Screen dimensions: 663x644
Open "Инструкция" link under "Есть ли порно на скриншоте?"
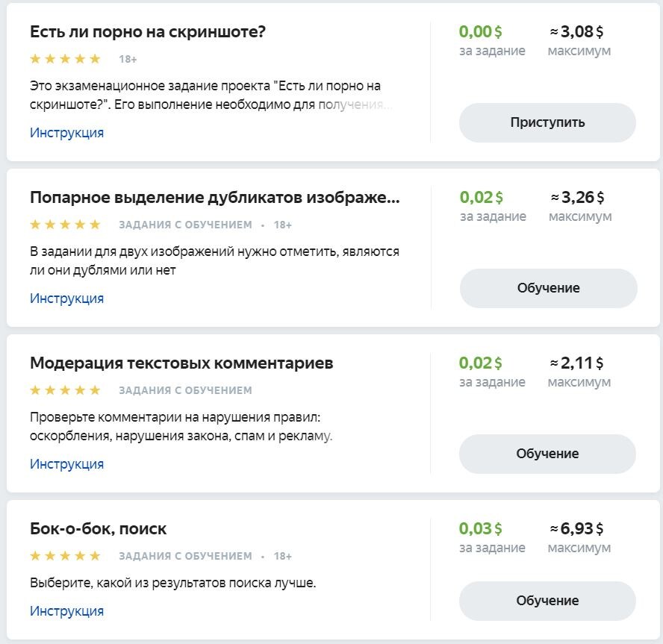point(66,133)
